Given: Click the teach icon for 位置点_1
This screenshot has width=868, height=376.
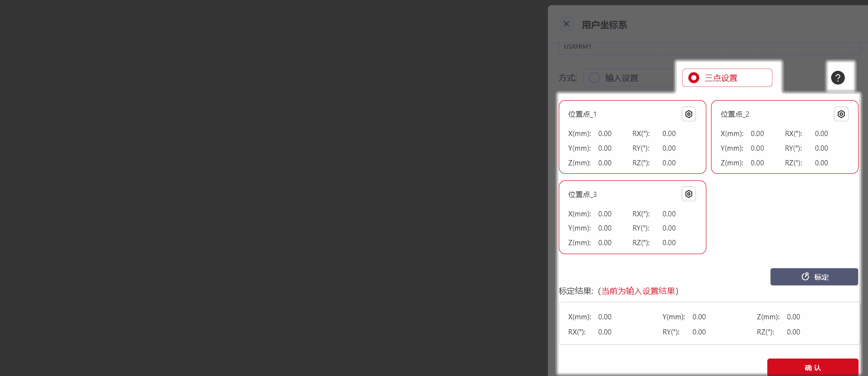Looking at the screenshot, I should click(689, 114).
